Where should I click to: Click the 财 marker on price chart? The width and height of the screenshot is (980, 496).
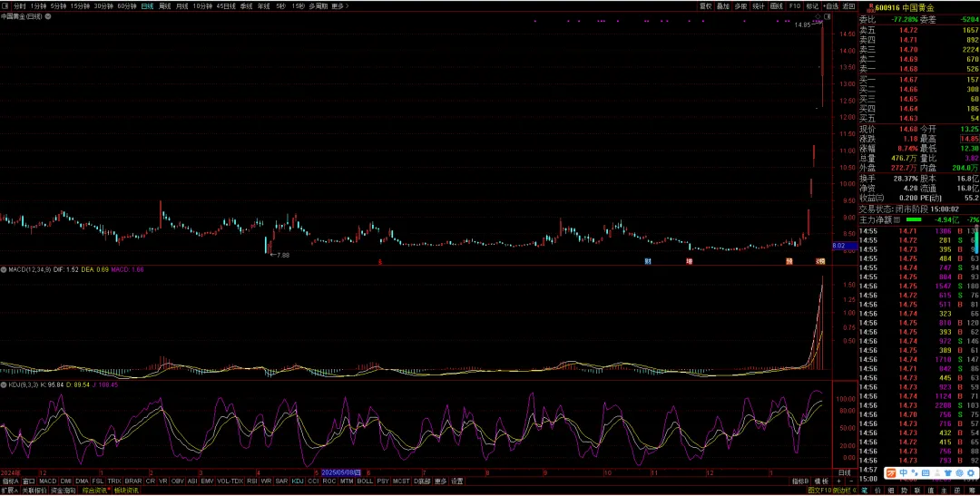pos(648,261)
